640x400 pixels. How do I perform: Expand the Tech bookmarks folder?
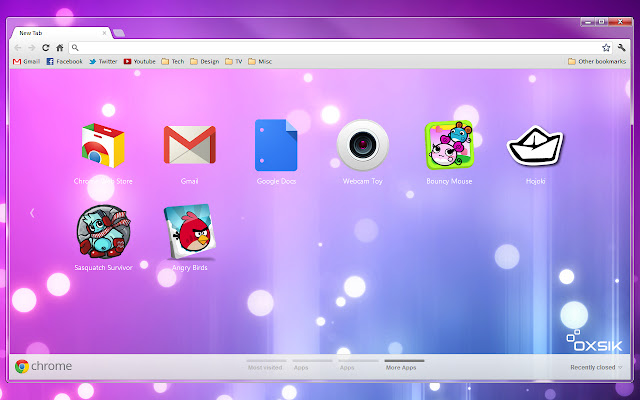(x=173, y=61)
